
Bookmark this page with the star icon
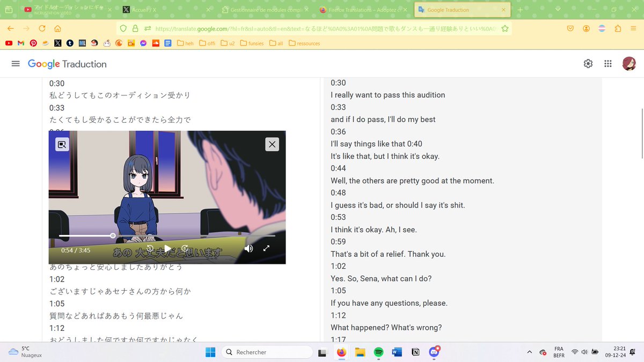(504, 28)
